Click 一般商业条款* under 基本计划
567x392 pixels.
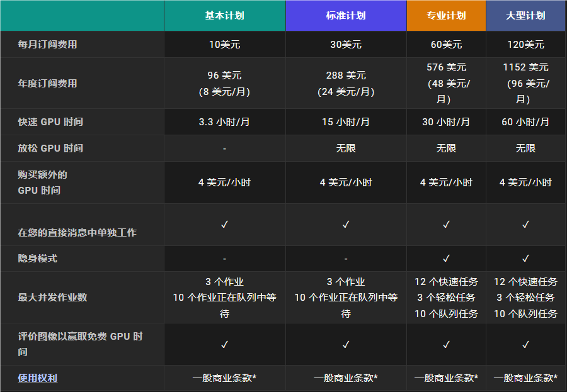[x=224, y=378]
